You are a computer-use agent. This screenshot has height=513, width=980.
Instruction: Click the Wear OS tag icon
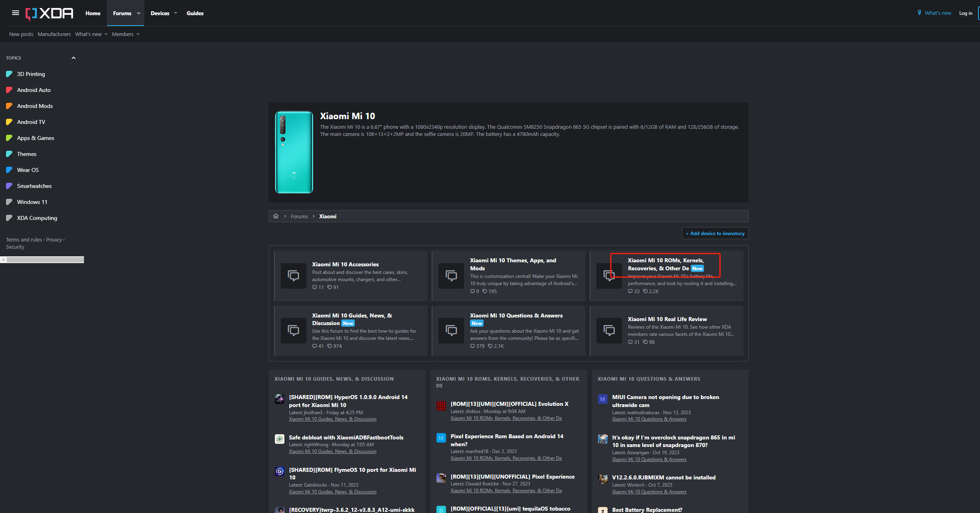tap(9, 170)
